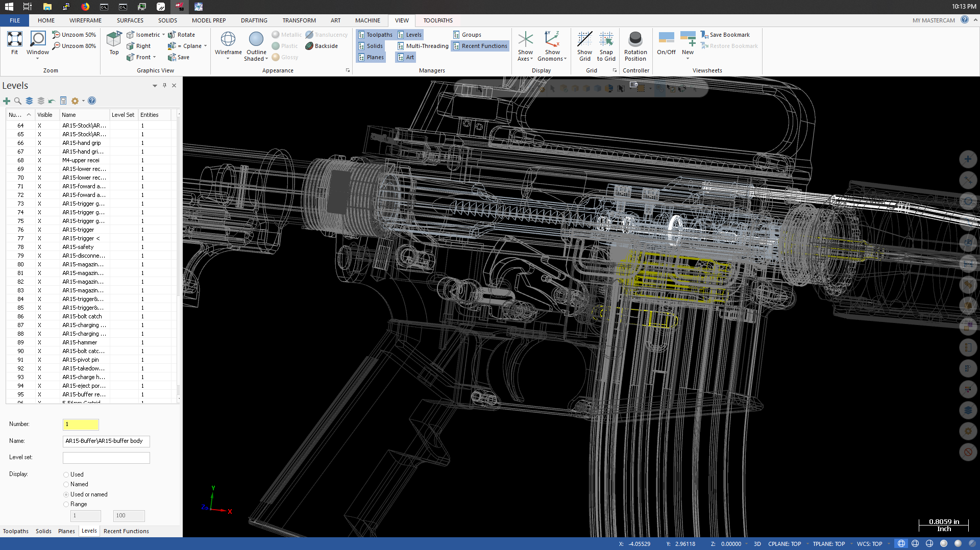Open the Isometric view dropdown arrow
Viewport: 980px width, 550px height.
(x=163, y=35)
